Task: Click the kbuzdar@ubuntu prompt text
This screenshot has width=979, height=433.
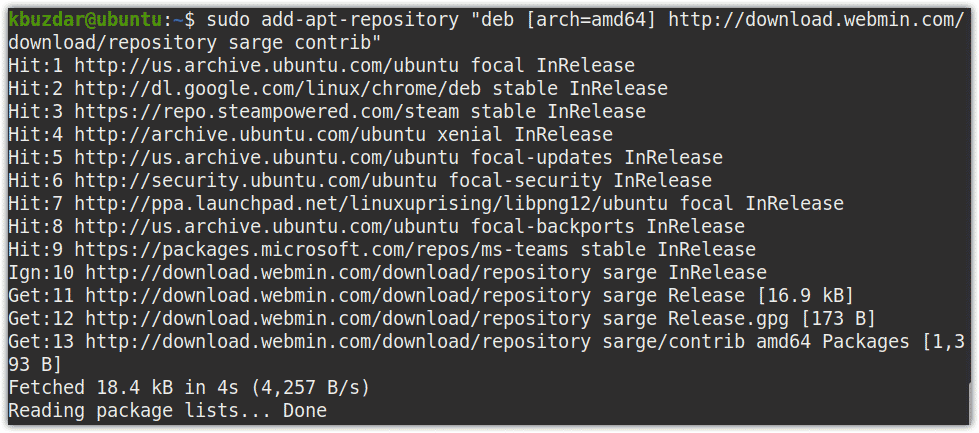Action: point(84,20)
